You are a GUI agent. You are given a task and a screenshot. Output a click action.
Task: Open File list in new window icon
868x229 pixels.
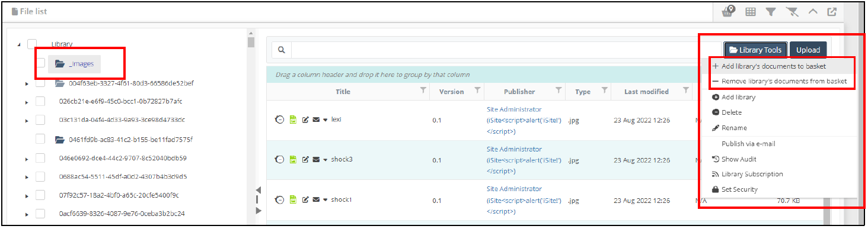pos(832,12)
